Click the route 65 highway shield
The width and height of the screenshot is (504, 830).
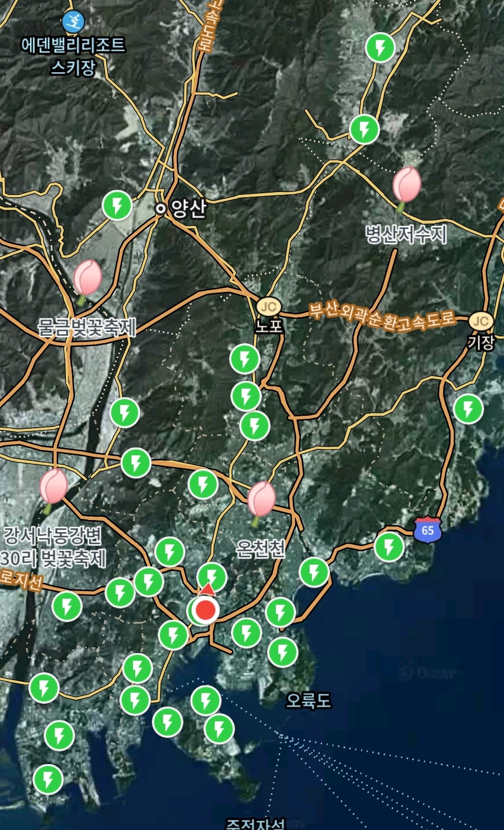click(427, 530)
